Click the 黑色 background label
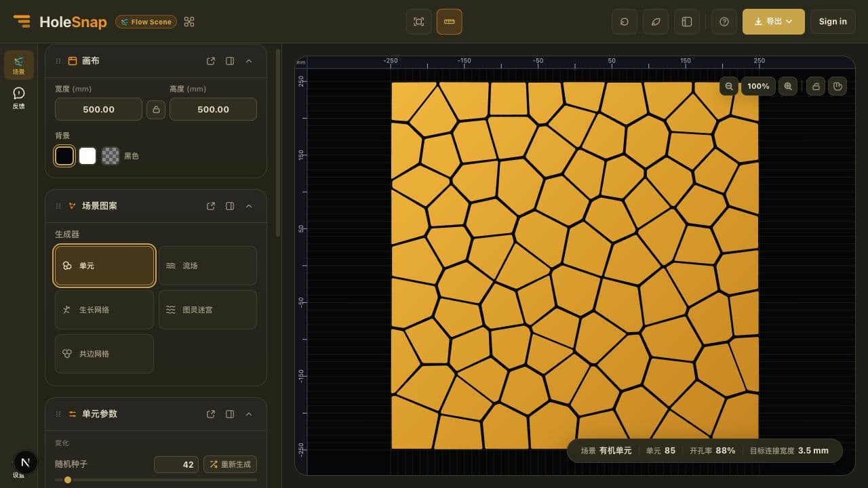 click(131, 156)
